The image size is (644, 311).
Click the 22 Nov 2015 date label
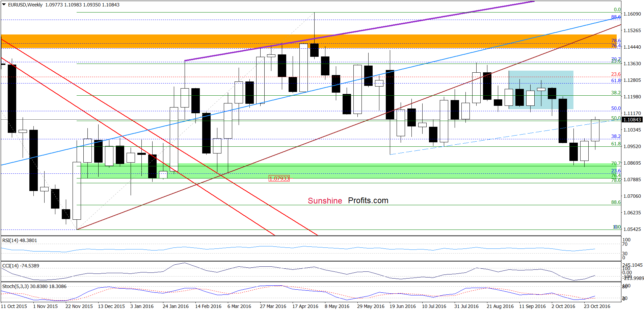coord(79,306)
